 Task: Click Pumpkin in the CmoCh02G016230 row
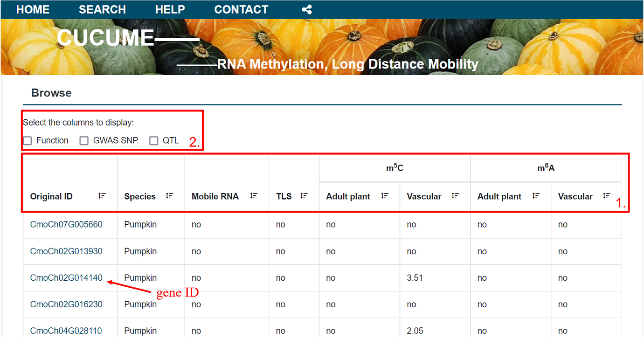tap(140, 304)
